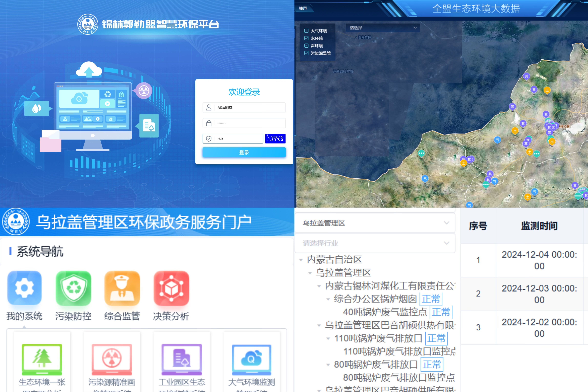Select the 噪声 tab on the big data screen

coord(303,8)
